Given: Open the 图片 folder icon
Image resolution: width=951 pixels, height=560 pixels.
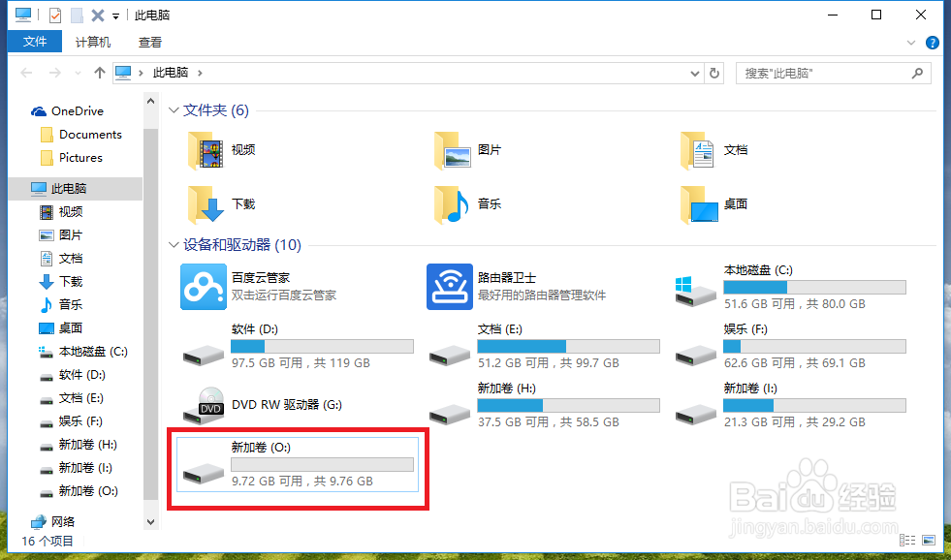Looking at the screenshot, I should [453, 150].
